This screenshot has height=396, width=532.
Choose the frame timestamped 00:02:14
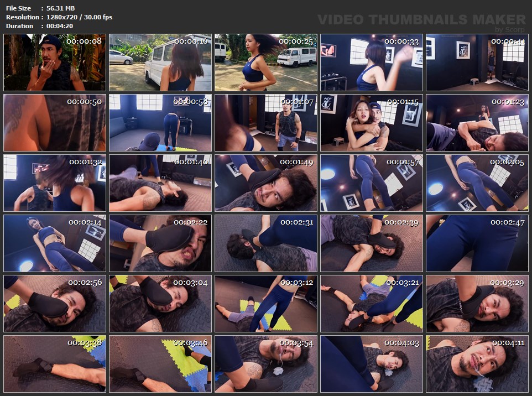pyautogui.click(x=55, y=243)
